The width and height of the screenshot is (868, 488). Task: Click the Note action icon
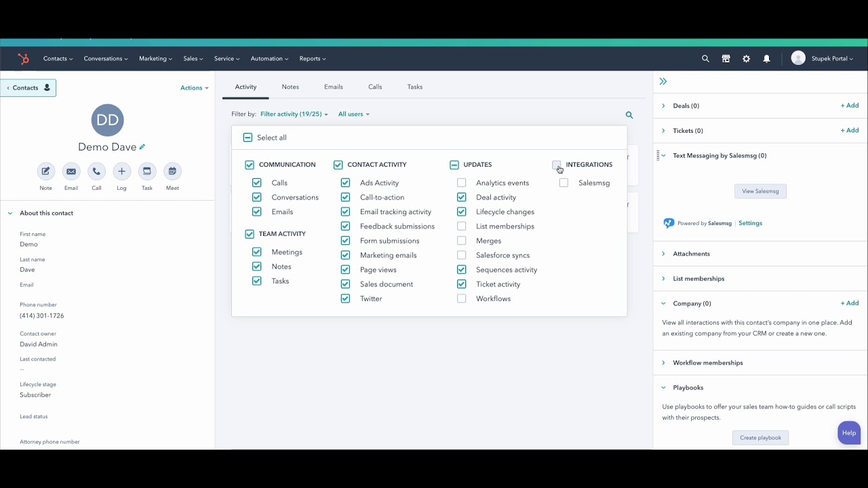click(45, 171)
